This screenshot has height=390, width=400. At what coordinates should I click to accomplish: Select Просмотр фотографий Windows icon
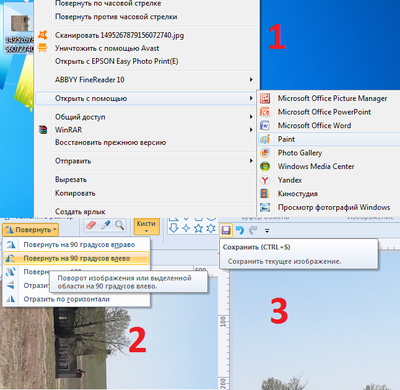pos(265,207)
